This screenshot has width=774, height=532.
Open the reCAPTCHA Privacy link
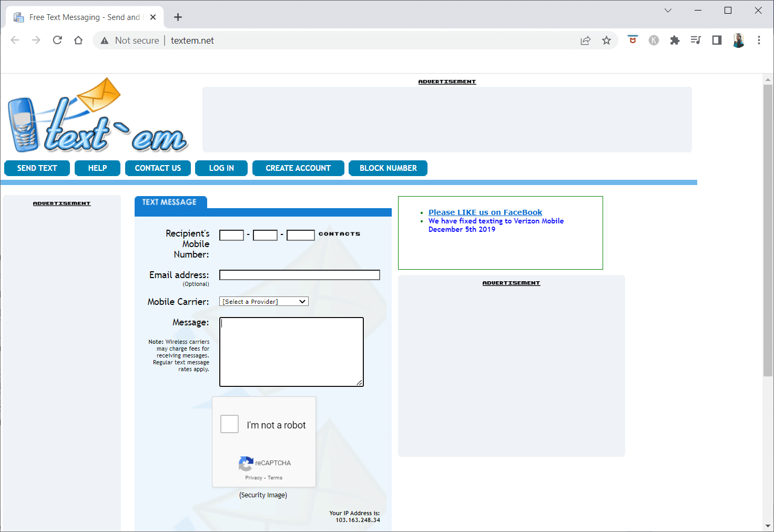click(x=253, y=478)
